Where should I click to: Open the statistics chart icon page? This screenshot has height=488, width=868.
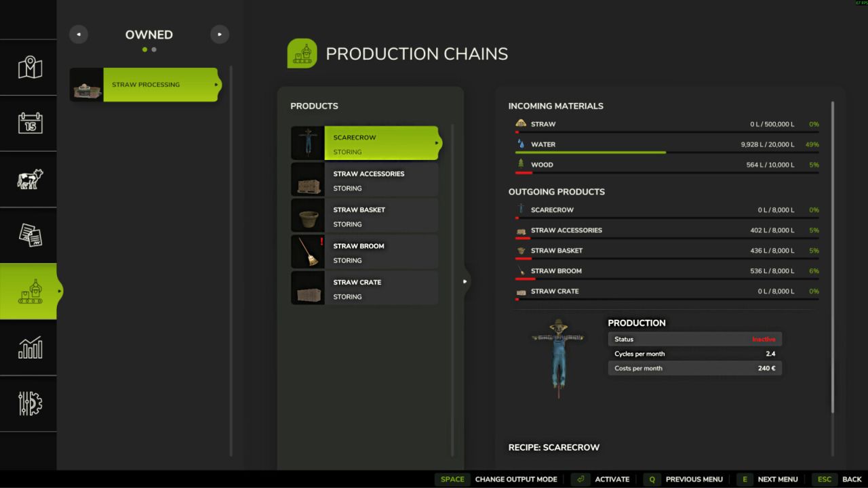(x=29, y=348)
